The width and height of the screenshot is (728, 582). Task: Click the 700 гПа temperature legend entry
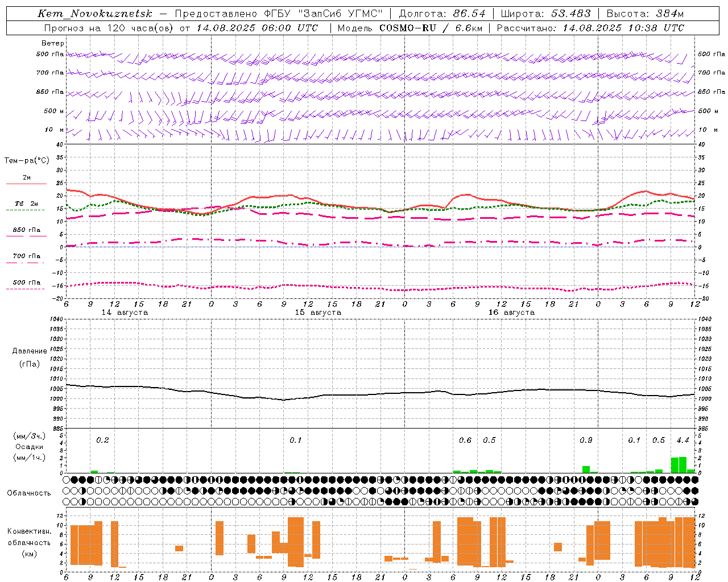[x=27, y=256]
